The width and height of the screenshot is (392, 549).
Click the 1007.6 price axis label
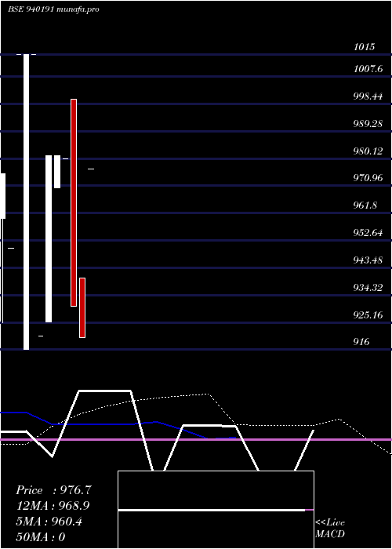coord(368,69)
